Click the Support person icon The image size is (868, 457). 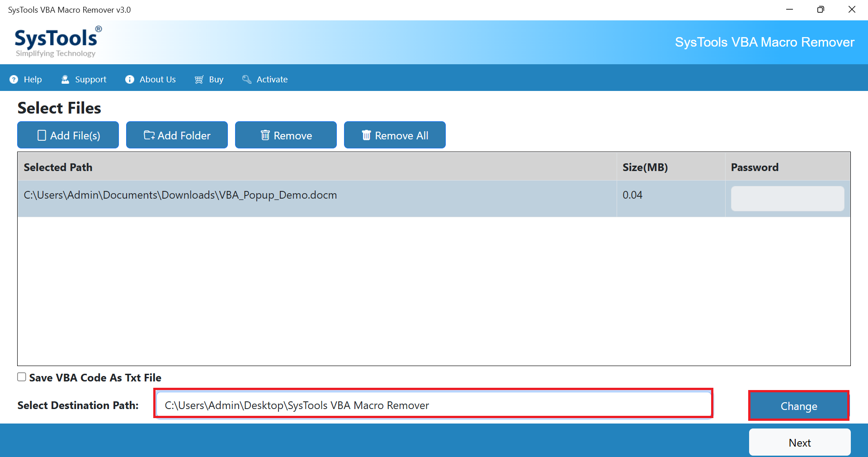pos(66,80)
